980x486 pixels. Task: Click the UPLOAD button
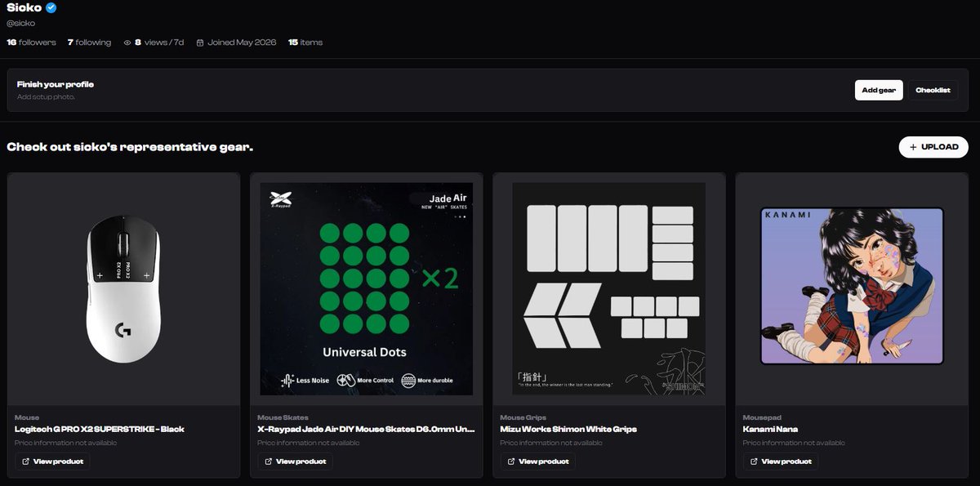point(933,147)
